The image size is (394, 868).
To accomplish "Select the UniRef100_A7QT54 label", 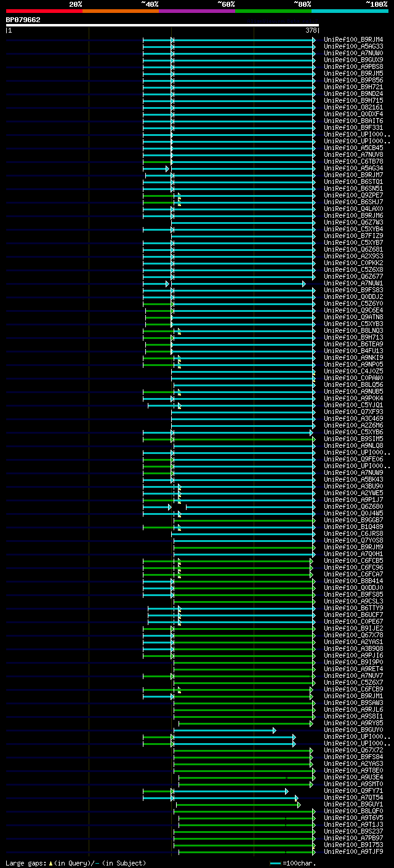I will [x=353, y=797].
